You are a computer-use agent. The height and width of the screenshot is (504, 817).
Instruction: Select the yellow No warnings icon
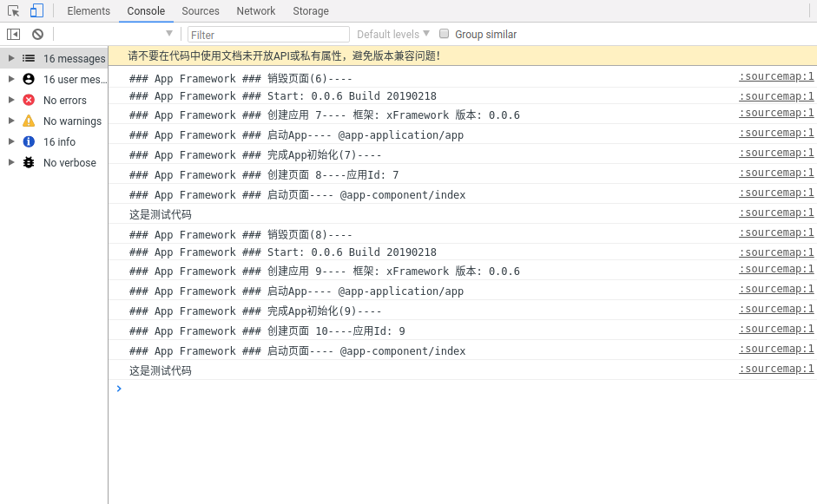(x=29, y=121)
